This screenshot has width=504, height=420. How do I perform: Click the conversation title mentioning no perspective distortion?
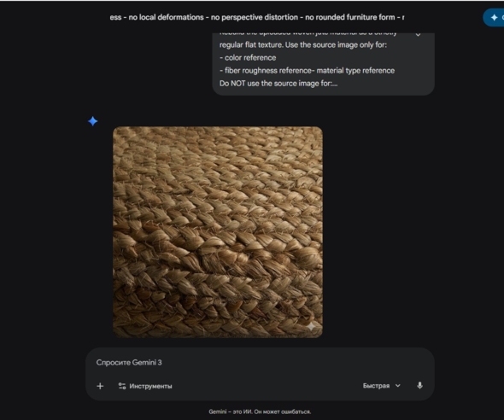[x=257, y=17]
